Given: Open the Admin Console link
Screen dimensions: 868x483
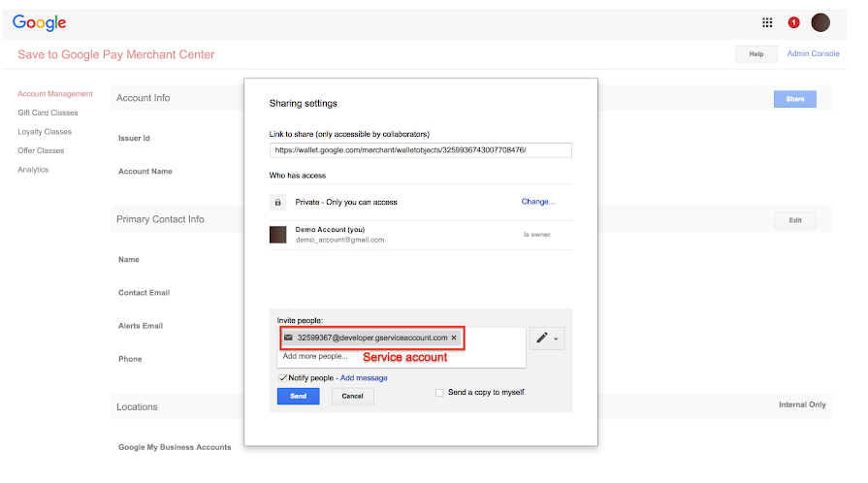Looking at the screenshot, I should pyautogui.click(x=813, y=53).
